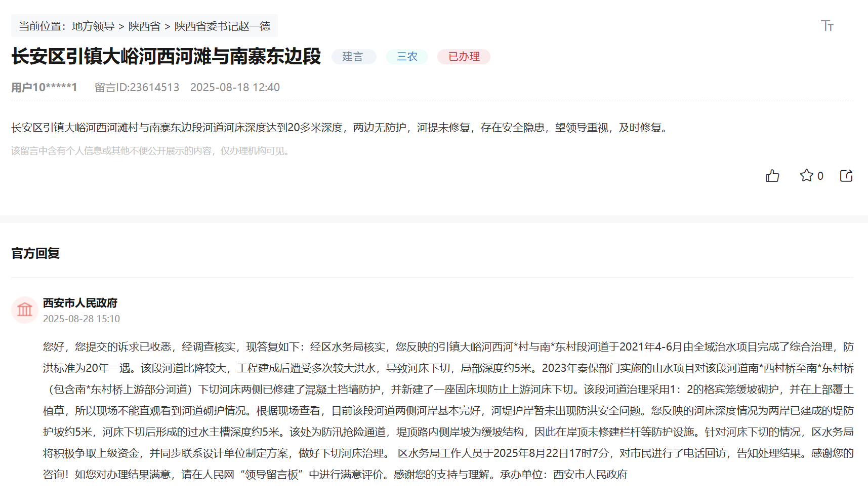Click the gray privacy notice text
Viewport: 868px width, 503px height.
pos(150,151)
